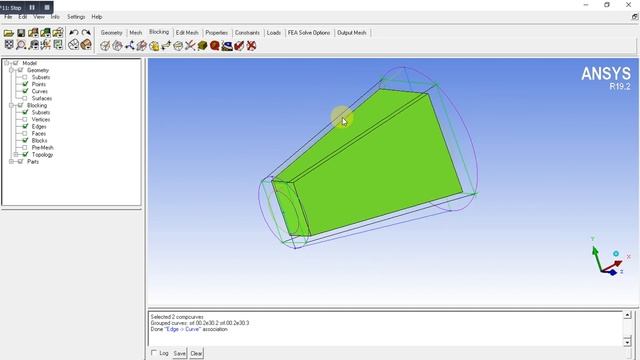Enable the Pre-Mesh checkbox

click(x=25, y=148)
